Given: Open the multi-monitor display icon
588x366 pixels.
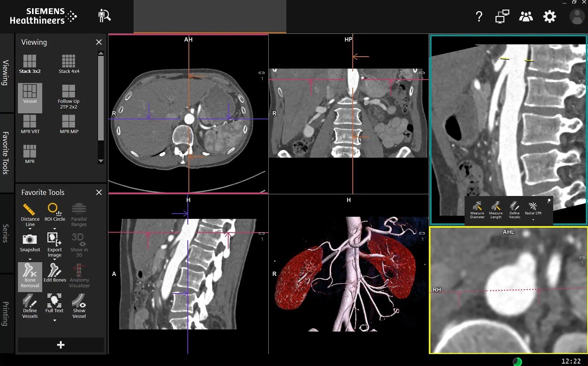Looking at the screenshot, I should pos(502,17).
